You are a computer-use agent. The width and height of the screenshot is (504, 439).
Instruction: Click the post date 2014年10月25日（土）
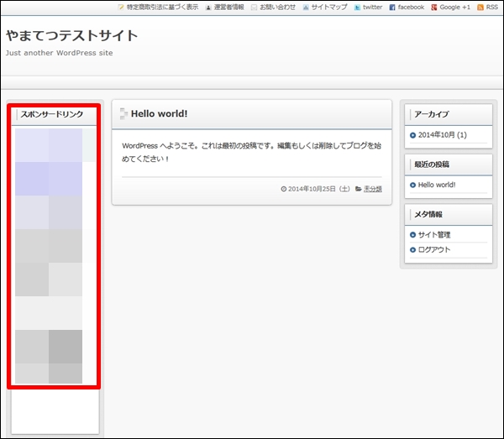pyautogui.click(x=319, y=189)
